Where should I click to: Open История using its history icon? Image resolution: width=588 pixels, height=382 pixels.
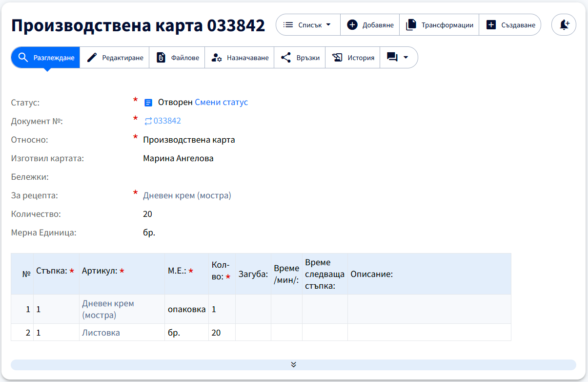coord(338,57)
